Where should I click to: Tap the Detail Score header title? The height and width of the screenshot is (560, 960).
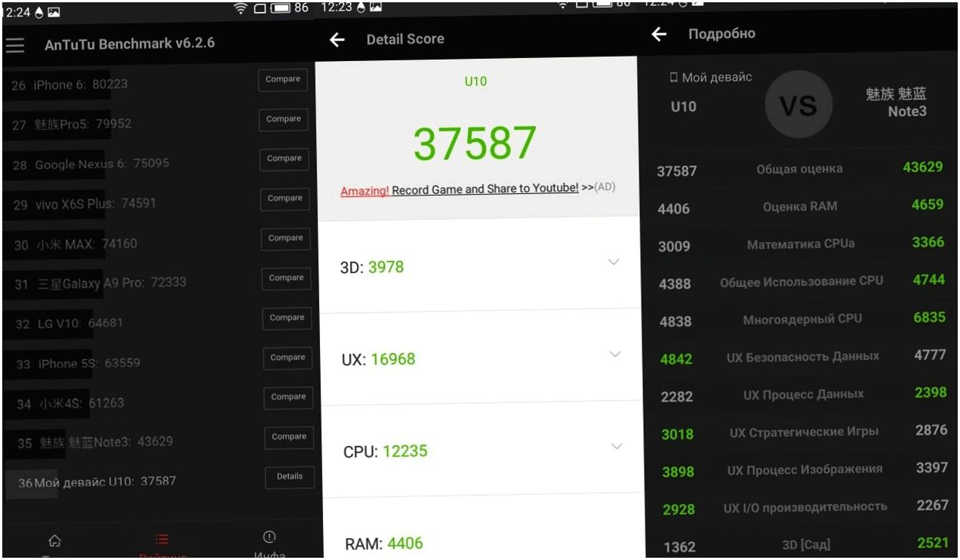(x=405, y=39)
